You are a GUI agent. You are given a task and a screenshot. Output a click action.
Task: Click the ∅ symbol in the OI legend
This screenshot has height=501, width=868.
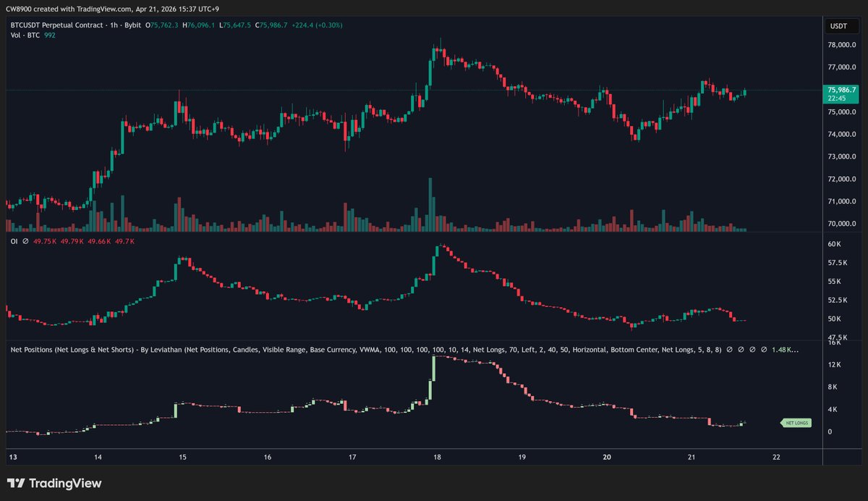pyautogui.click(x=25, y=241)
